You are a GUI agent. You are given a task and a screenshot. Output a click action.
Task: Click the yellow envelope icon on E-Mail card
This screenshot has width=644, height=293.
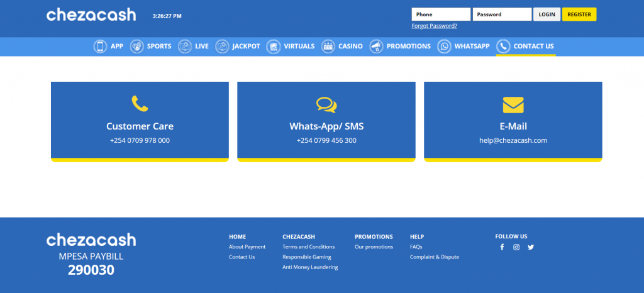513,105
